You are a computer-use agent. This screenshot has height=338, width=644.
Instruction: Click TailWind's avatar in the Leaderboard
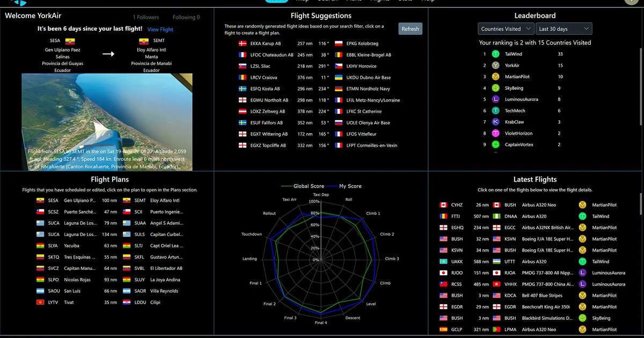tap(496, 54)
